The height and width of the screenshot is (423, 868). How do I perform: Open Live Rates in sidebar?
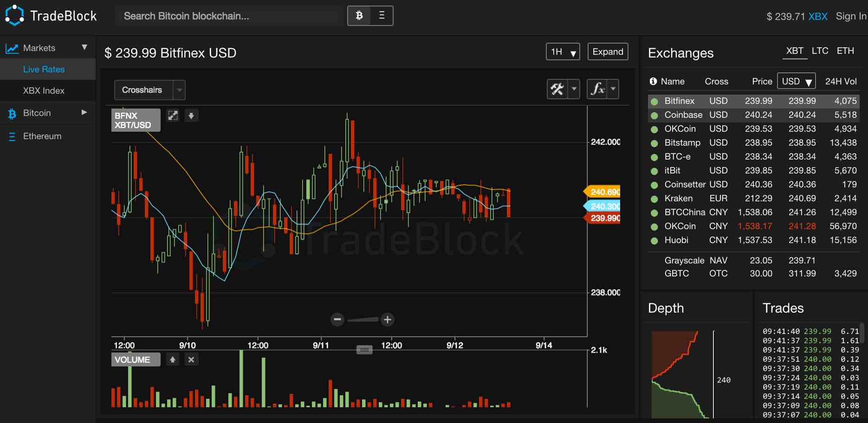[44, 69]
